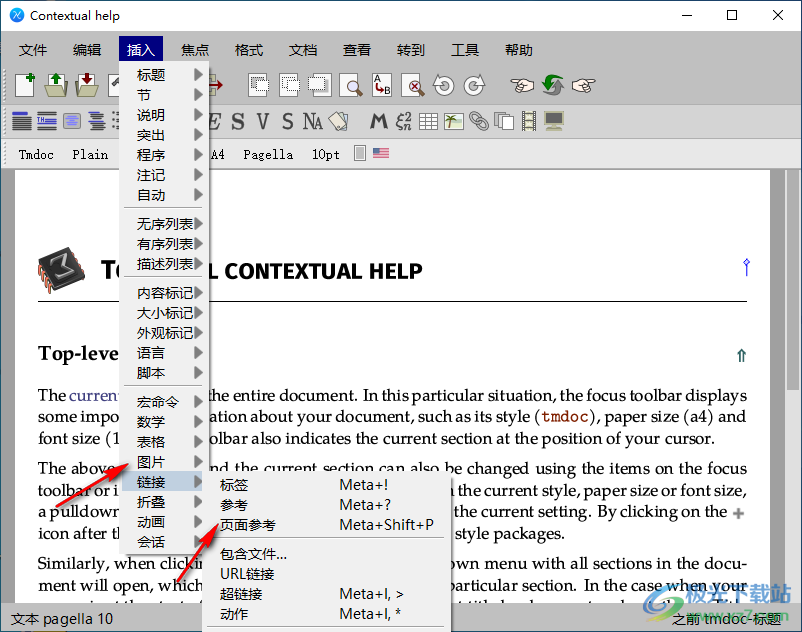Choose 包含文件... entry
This screenshot has width=802, height=632.
(x=326, y=554)
